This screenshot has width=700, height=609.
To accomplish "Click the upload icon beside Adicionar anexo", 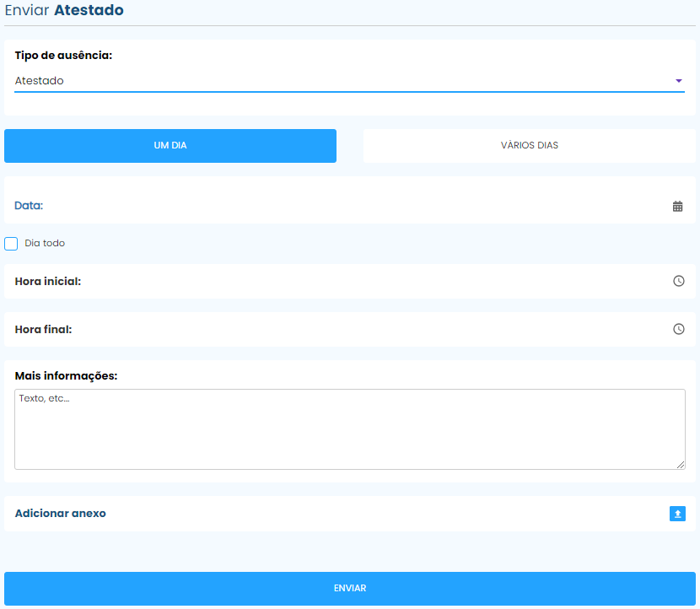I will tap(677, 514).
